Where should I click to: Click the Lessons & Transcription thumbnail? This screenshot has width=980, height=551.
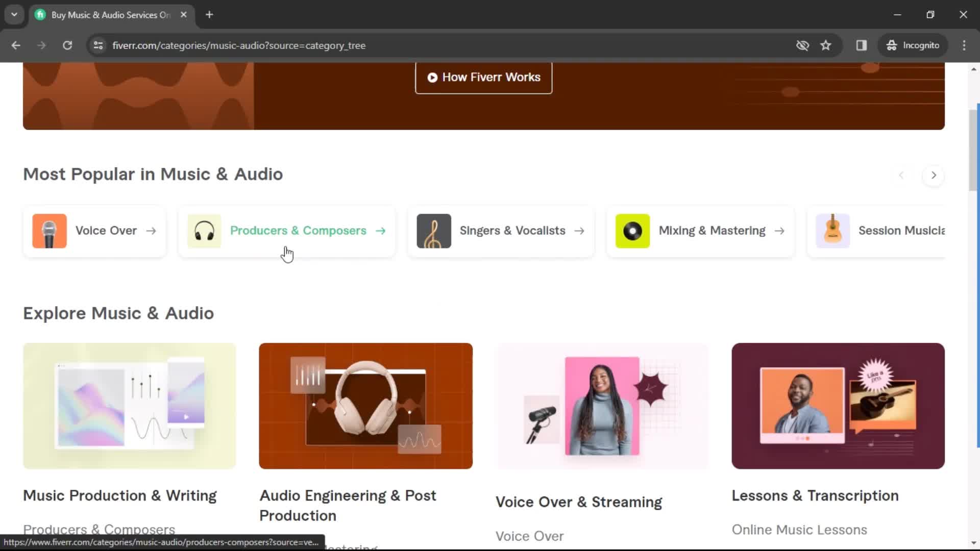coord(837,406)
